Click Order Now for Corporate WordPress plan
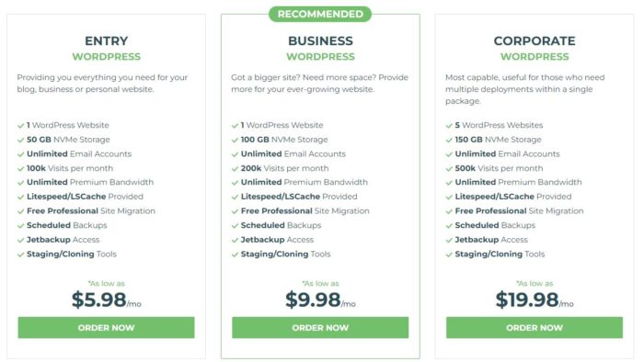The image size is (644, 362). (x=535, y=327)
